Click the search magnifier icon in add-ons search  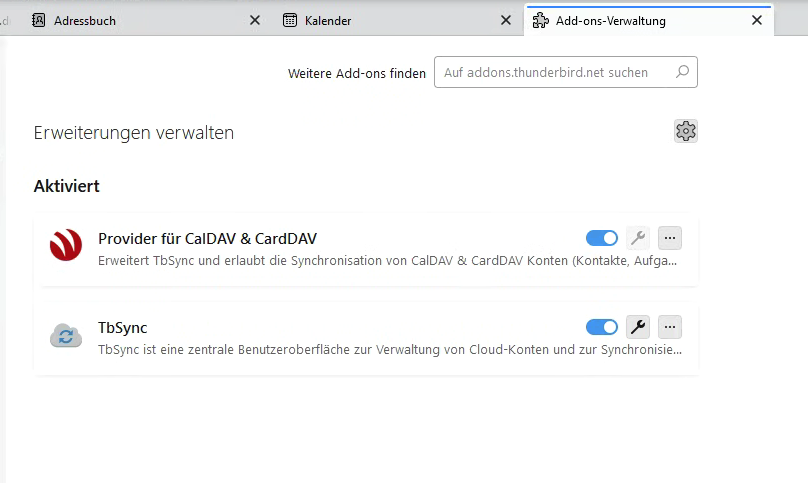click(x=682, y=72)
